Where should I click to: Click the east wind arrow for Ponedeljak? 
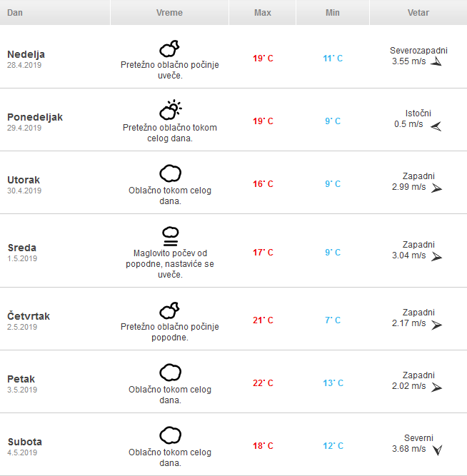pyautogui.click(x=436, y=126)
